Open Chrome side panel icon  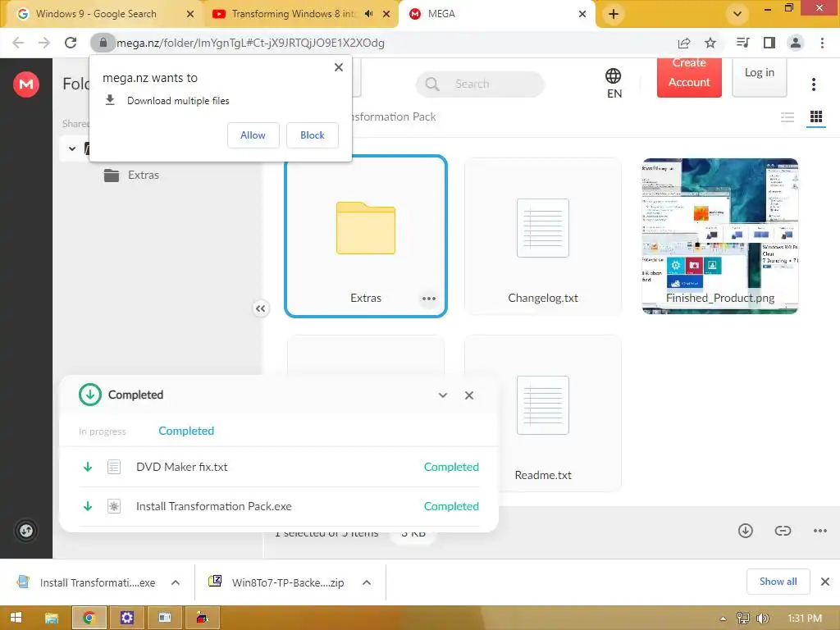769,43
